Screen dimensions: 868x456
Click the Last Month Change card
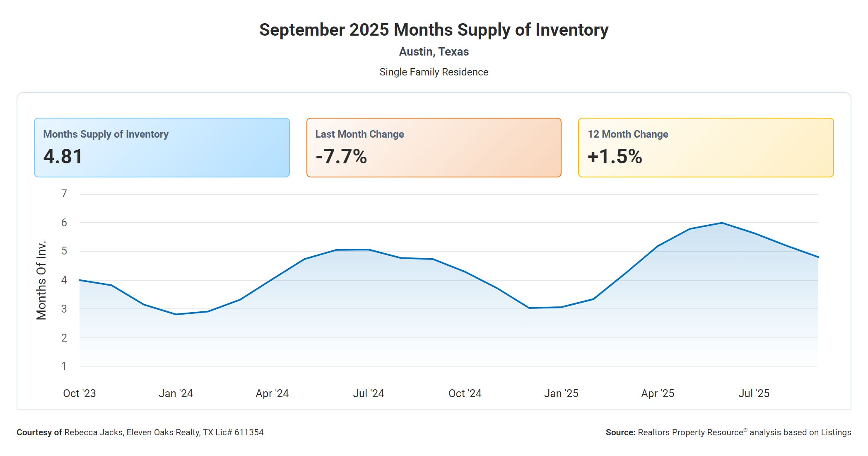pyautogui.click(x=434, y=148)
